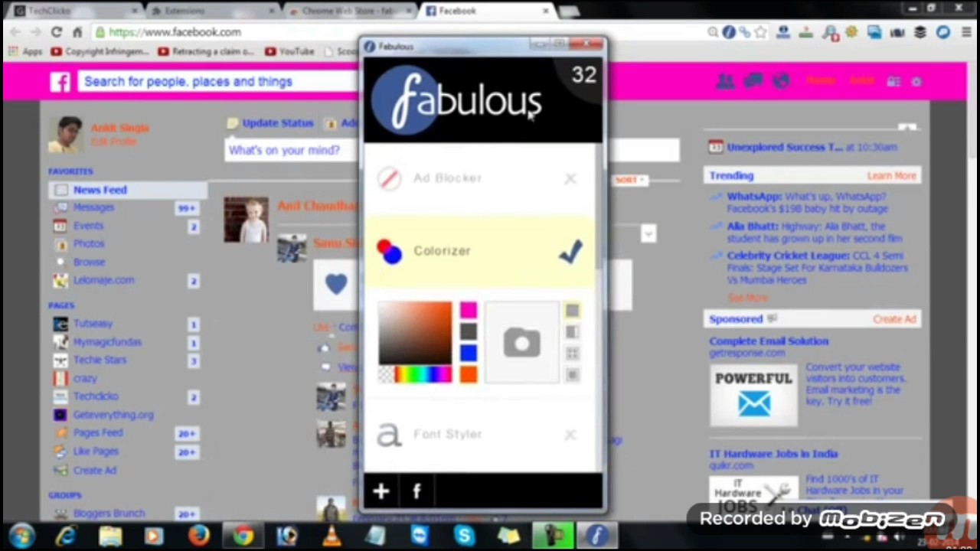This screenshot has height=551, width=980.
Task: Select the orange color swatch
Action: 469,374
